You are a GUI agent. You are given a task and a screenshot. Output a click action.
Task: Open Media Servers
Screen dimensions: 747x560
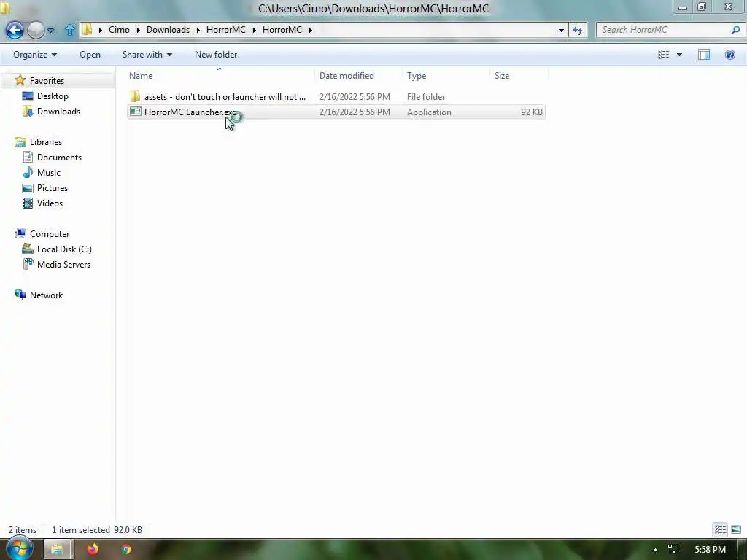pyautogui.click(x=63, y=264)
